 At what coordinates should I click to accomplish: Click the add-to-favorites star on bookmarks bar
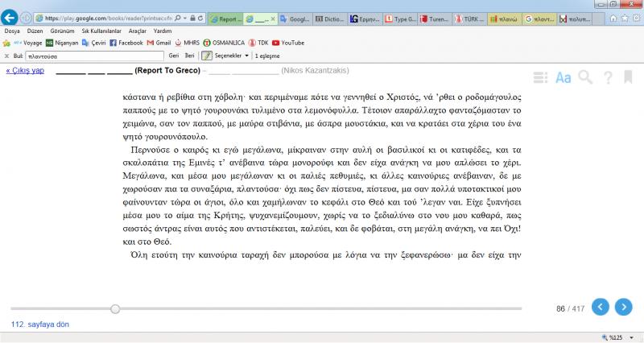[x=6, y=43]
